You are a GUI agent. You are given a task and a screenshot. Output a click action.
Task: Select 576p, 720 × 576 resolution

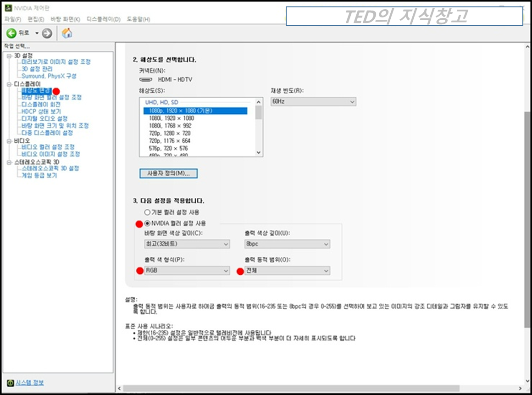[x=168, y=148]
